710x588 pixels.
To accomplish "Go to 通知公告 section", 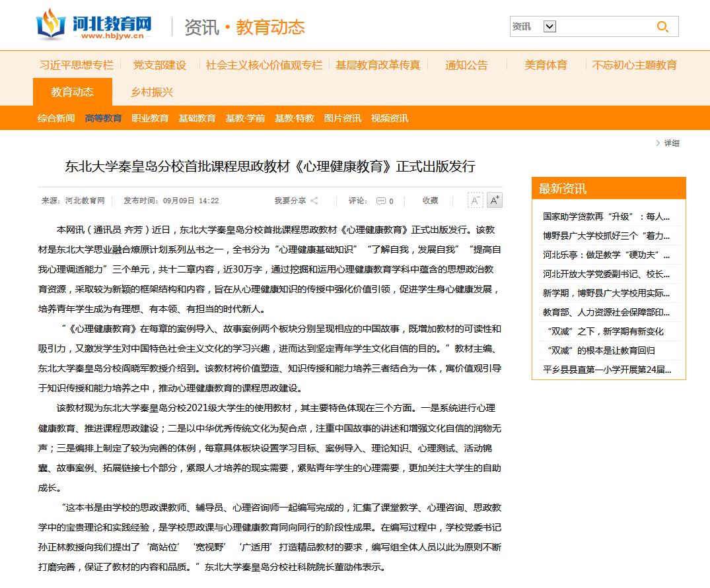I will (466, 65).
